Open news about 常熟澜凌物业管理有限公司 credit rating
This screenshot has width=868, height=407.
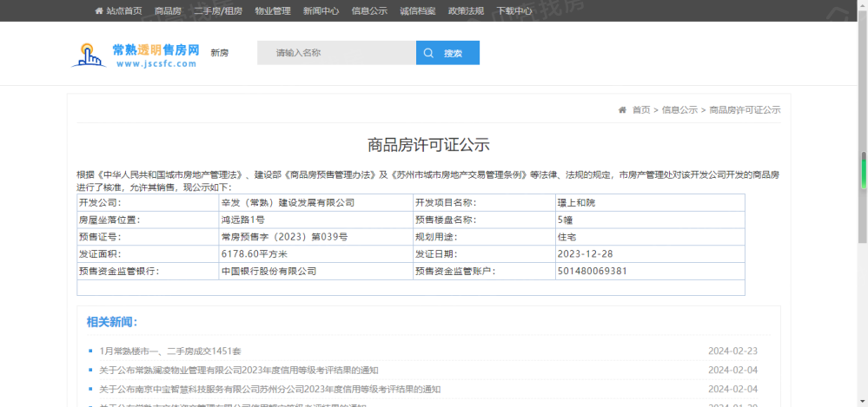point(239,370)
